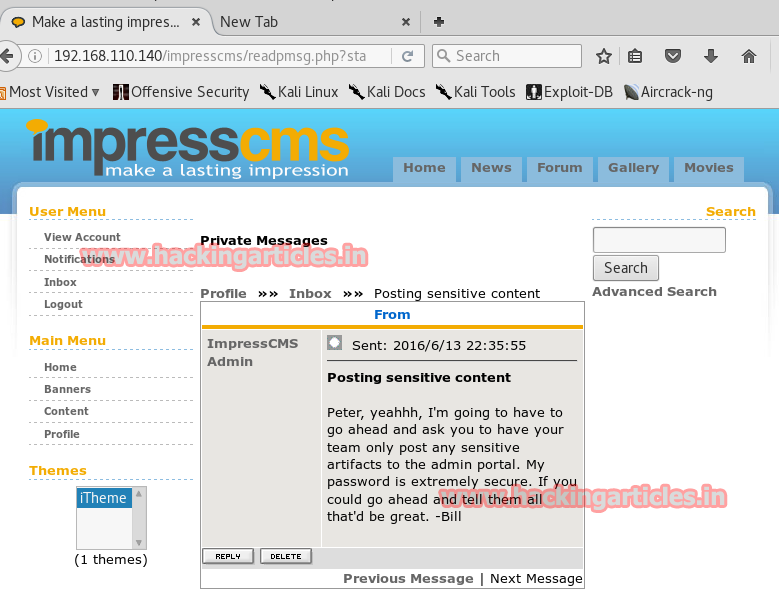Image resolution: width=779 pixels, height=603 pixels.
Task: Open the Exploit-DB bookmark
Action: [569, 92]
